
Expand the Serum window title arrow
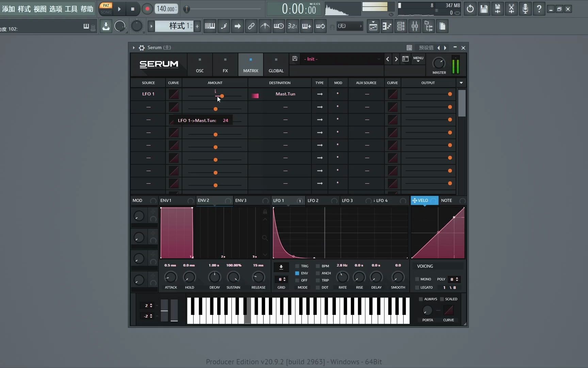pos(134,48)
